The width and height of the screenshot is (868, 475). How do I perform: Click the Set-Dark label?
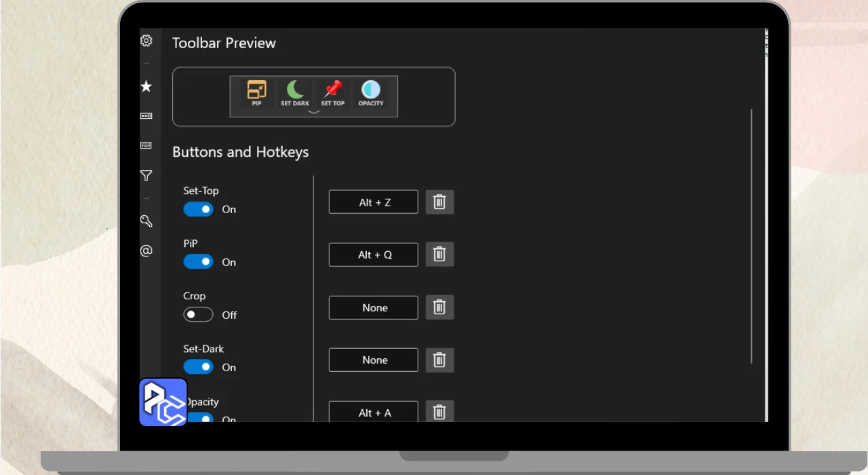203,349
